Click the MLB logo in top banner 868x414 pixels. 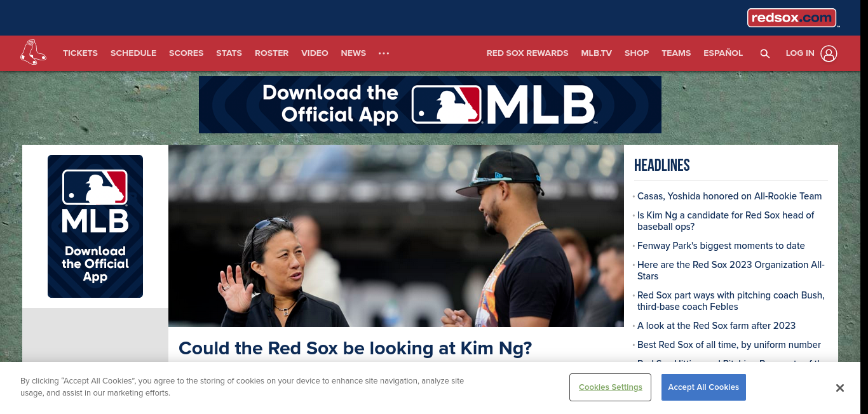pyautogui.click(x=503, y=105)
